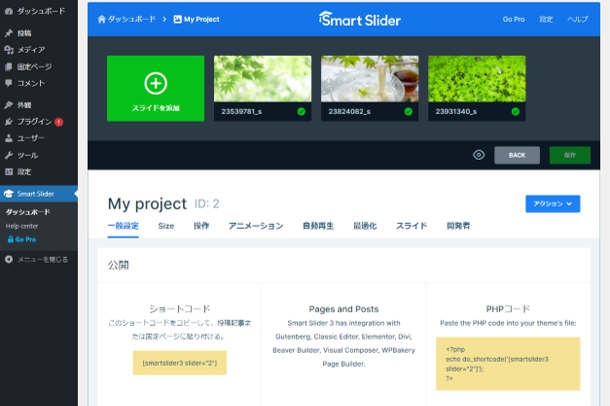Click the ダッシュボード breadcrumb link
The image size is (610, 406).
click(x=131, y=19)
